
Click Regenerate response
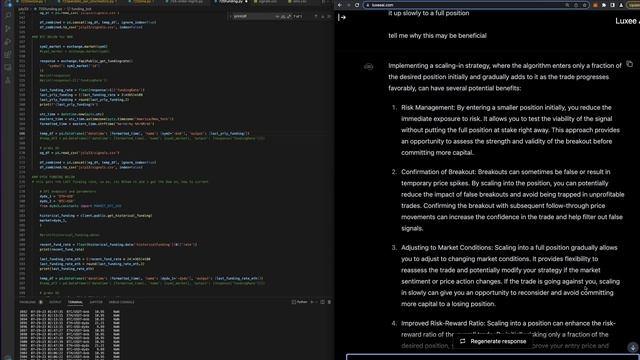[x=493, y=341]
